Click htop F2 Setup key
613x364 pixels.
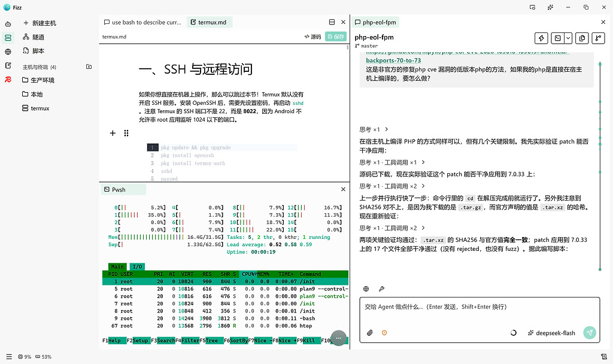(138, 341)
